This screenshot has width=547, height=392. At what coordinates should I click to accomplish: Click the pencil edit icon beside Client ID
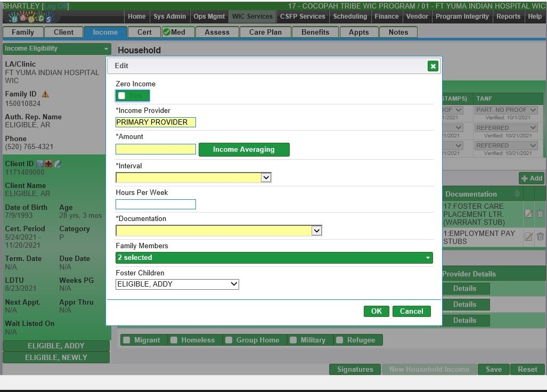point(58,164)
